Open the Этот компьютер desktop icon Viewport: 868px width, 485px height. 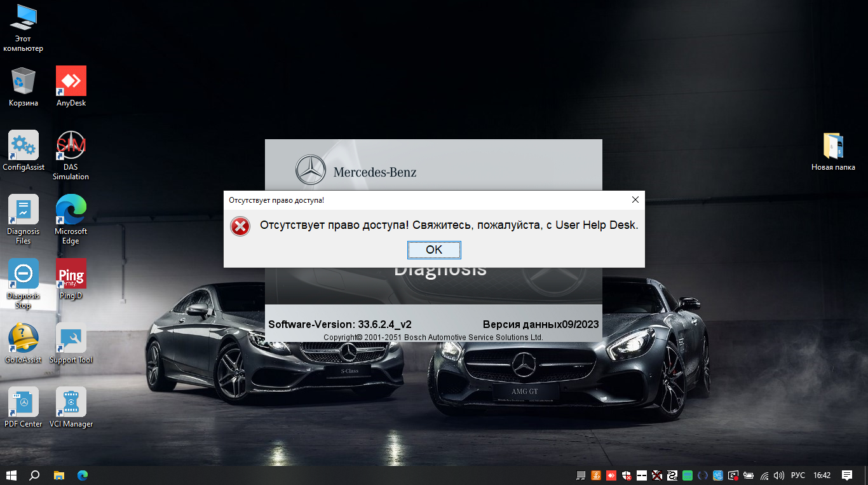pyautogui.click(x=24, y=28)
